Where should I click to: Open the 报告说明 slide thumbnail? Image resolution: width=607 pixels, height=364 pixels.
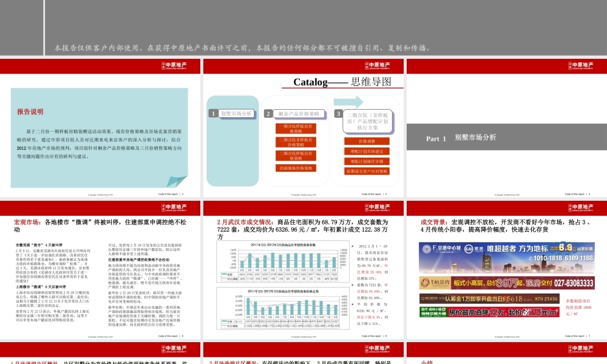click(x=100, y=128)
